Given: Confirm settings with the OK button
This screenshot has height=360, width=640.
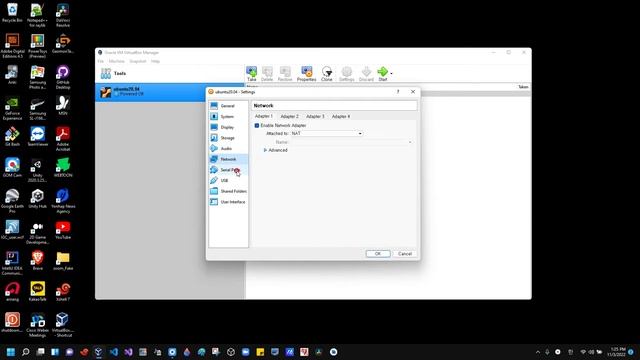Looking at the screenshot, I should pyautogui.click(x=378, y=254).
